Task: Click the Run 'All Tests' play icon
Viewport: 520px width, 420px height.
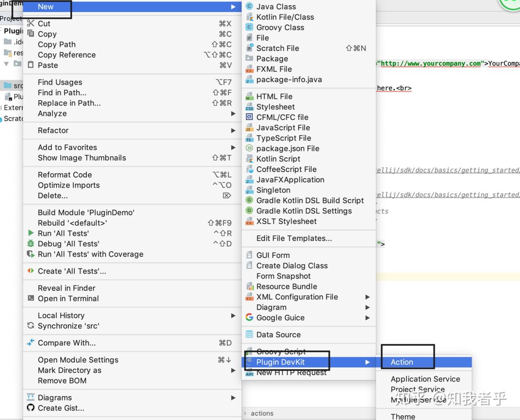Action: [x=31, y=233]
